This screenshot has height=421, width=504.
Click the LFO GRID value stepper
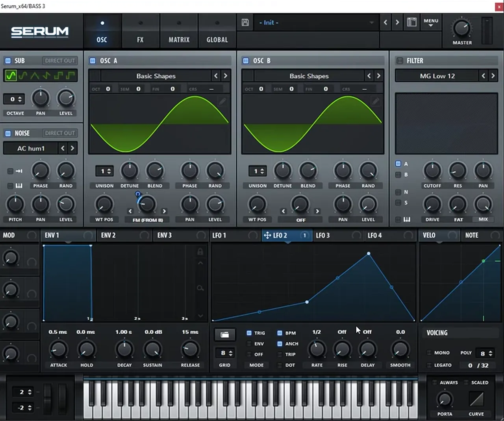tap(225, 353)
